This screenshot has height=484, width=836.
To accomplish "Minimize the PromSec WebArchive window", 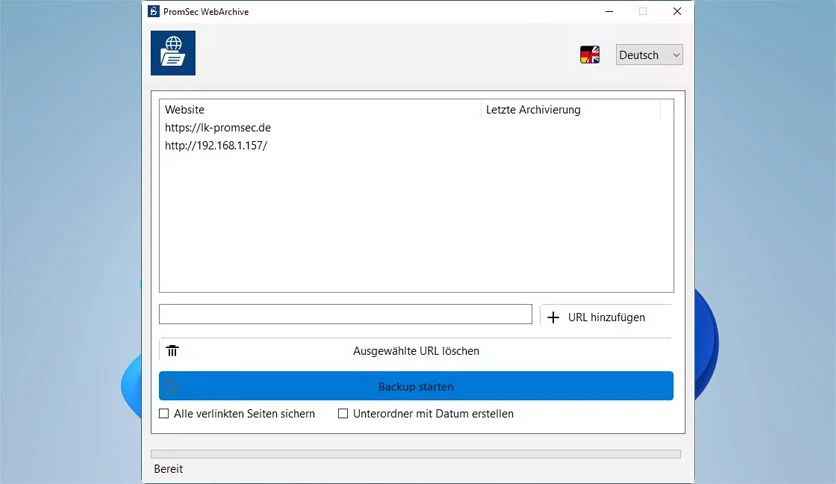I will 609,11.
